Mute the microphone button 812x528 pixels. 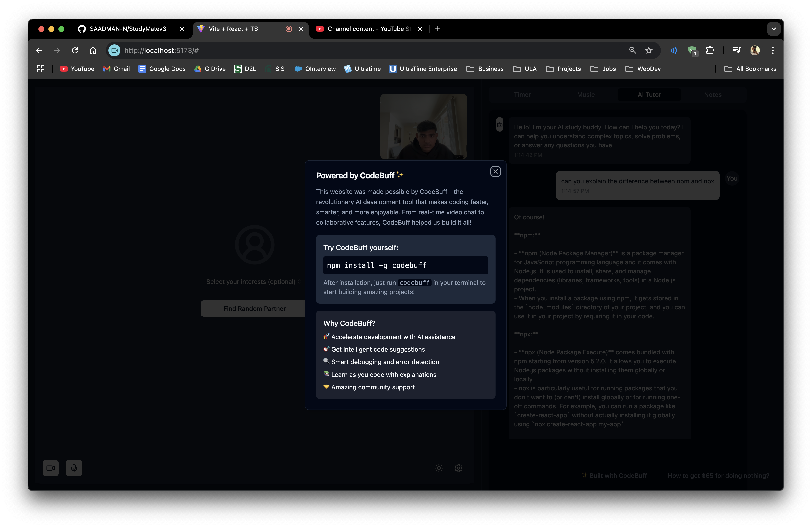[74, 468]
